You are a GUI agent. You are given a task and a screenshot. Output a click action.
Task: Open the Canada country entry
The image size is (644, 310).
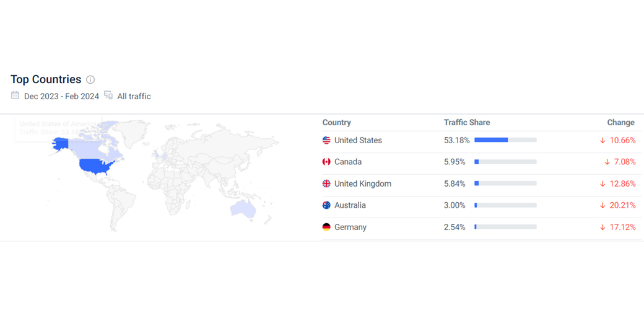point(348,162)
